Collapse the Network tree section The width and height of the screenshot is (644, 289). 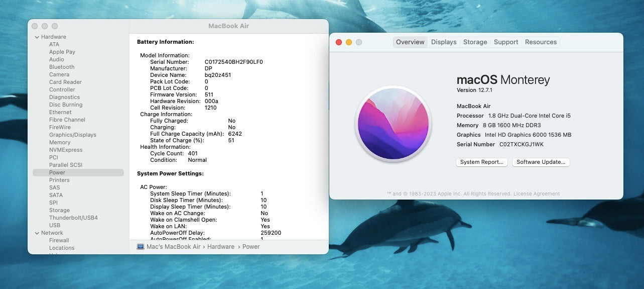click(x=37, y=233)
